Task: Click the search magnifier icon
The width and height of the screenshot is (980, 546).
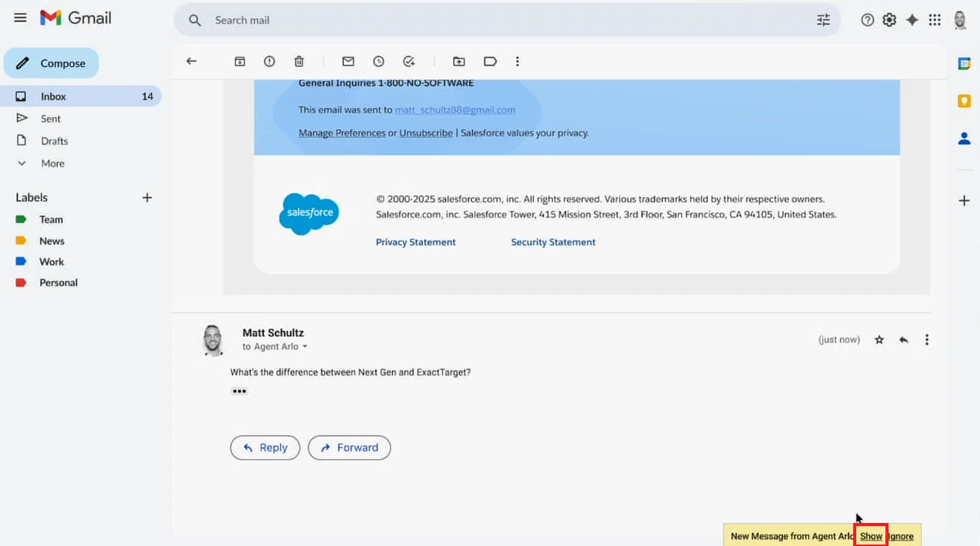Action: click(x=194, y=20)
